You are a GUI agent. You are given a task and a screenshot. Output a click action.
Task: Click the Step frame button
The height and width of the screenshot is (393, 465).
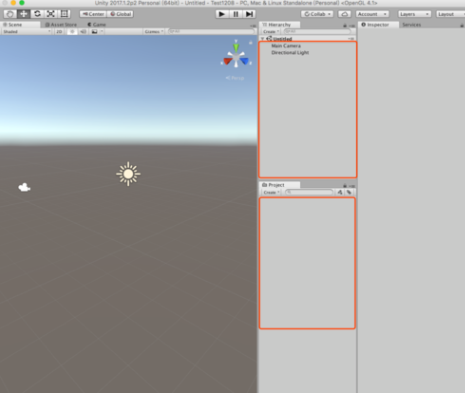point(249,14)
